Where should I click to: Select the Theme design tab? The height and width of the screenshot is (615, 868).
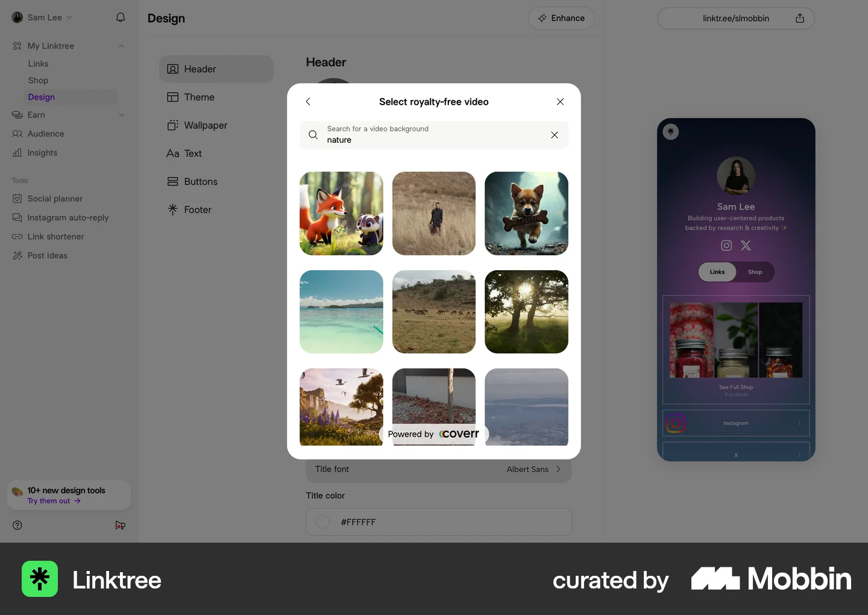216,97
